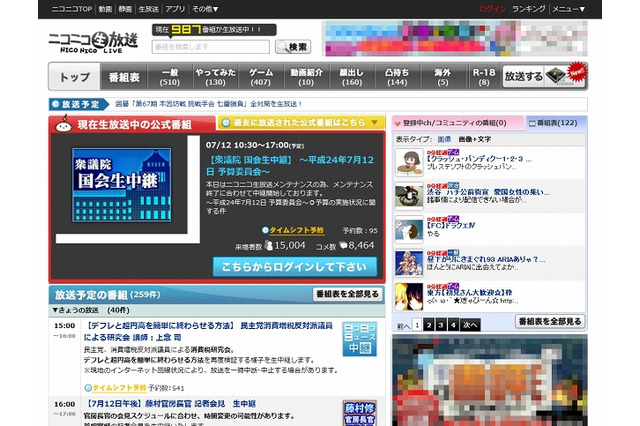This screenshot has height=426, width=640.
Task: Click 次へ pagination button
Action: [x=470, y=325]
